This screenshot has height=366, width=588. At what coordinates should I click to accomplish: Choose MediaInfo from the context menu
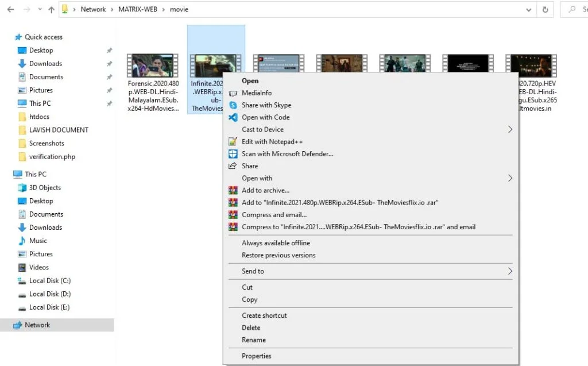257,93
